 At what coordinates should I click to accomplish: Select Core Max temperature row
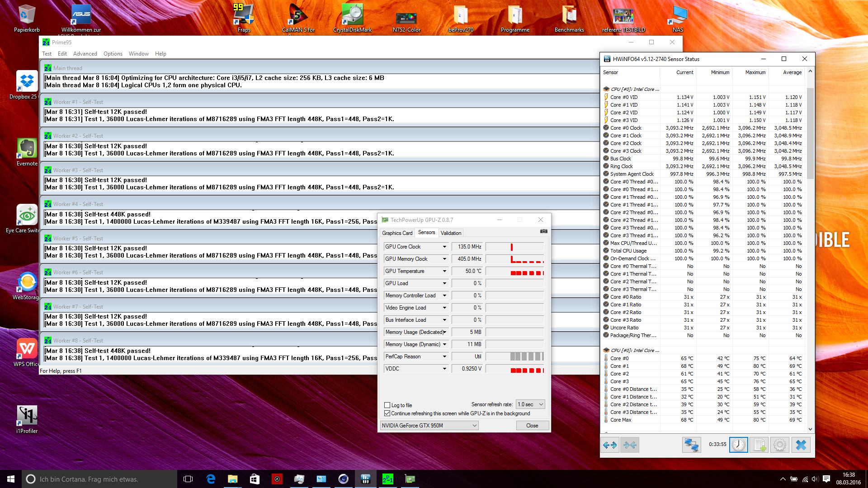click(703, 420)
